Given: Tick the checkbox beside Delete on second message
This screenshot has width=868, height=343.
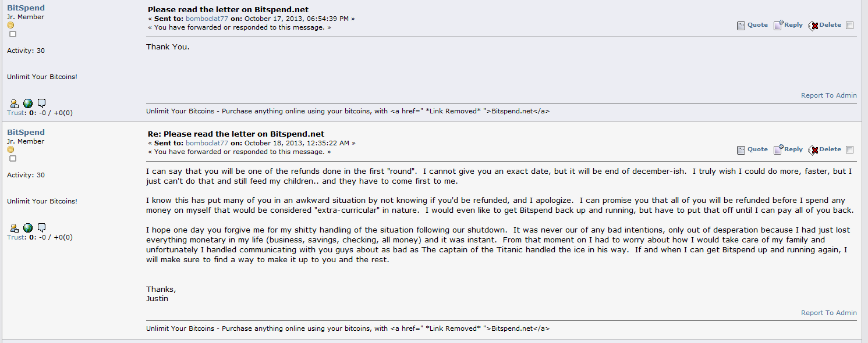Looking at the screenshot, I should [849, 149].
